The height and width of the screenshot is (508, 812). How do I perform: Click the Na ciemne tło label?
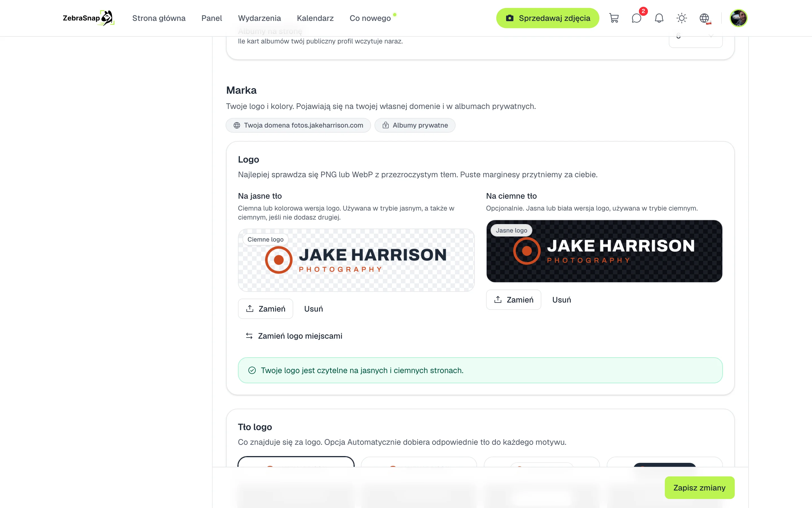[x=511, y=196]
